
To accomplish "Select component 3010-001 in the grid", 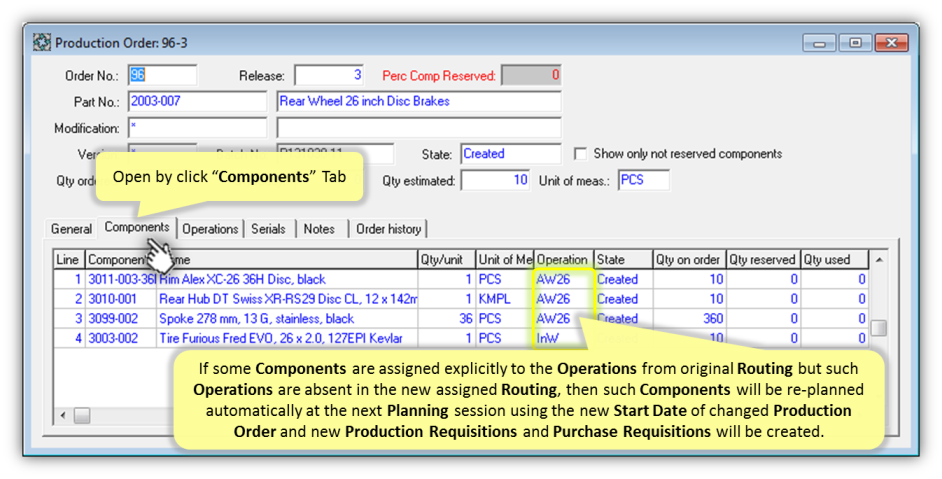I will point(121,299).
